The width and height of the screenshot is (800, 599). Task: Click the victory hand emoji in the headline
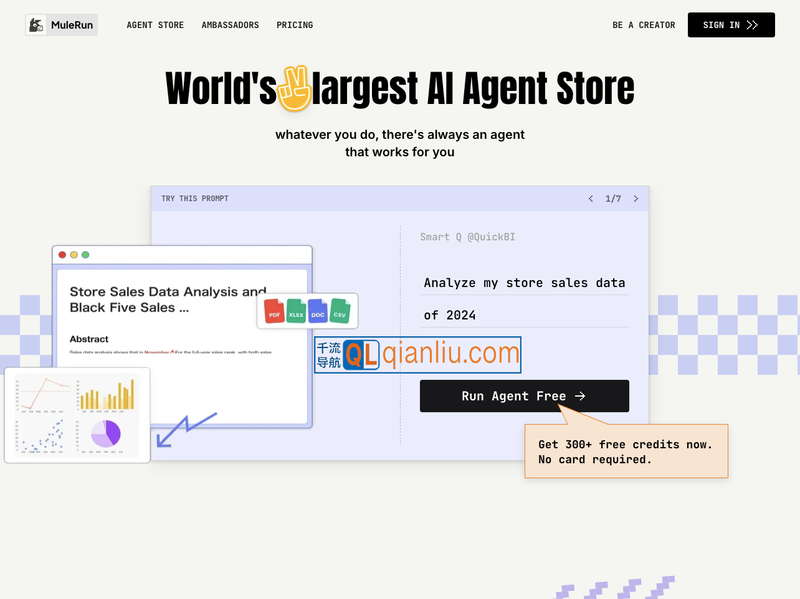(x=294, y=88)
